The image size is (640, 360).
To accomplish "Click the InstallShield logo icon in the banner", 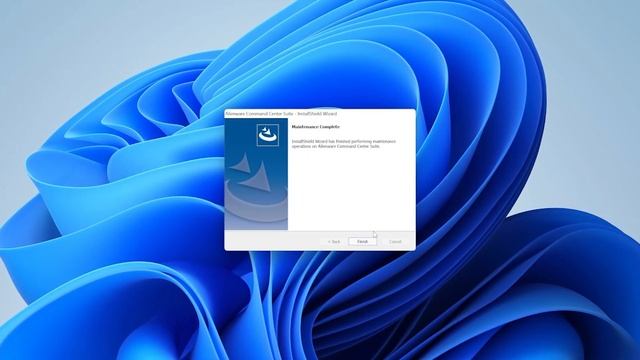I will 268,135.
